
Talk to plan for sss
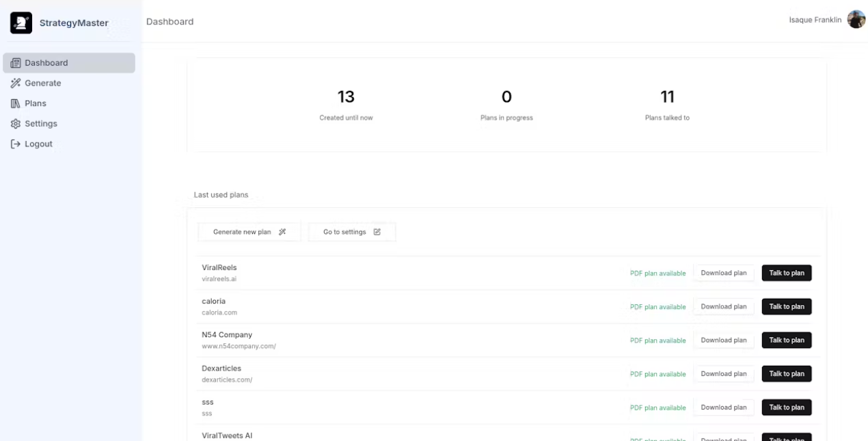pos(787,407)
